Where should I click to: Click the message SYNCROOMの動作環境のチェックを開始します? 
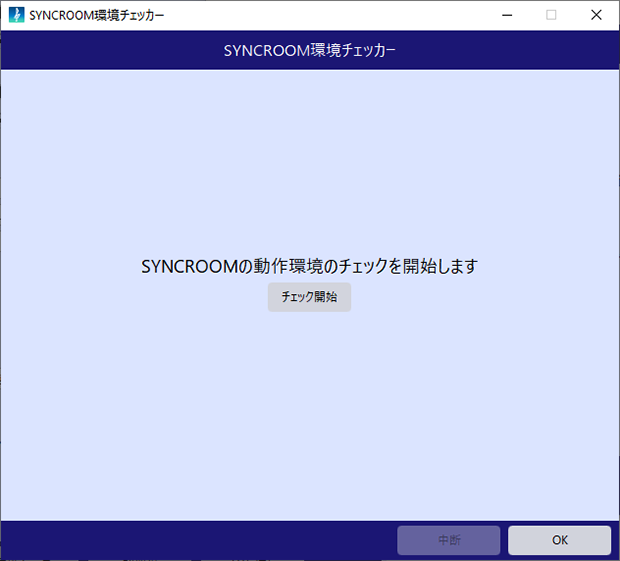click(x=310, y=266)
